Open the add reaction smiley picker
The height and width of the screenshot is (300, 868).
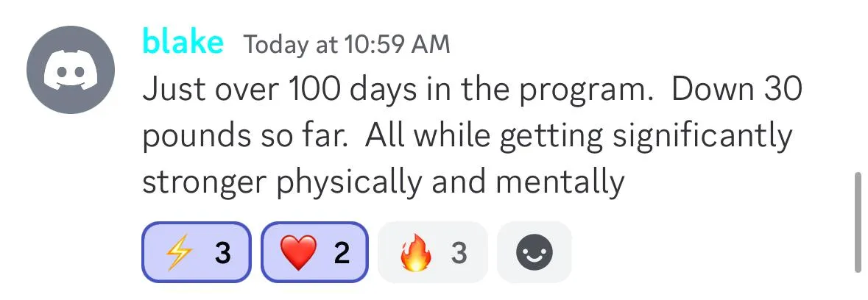(534, 252)
